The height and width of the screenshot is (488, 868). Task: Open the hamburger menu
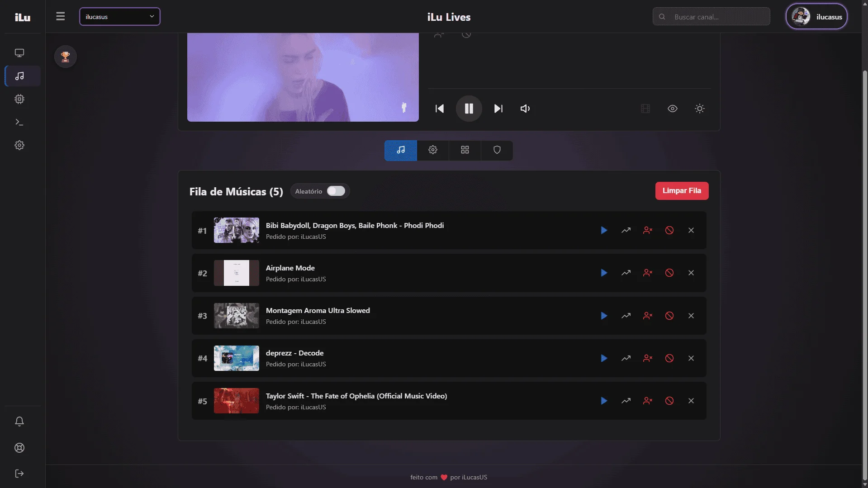click(x=60, y=17)
